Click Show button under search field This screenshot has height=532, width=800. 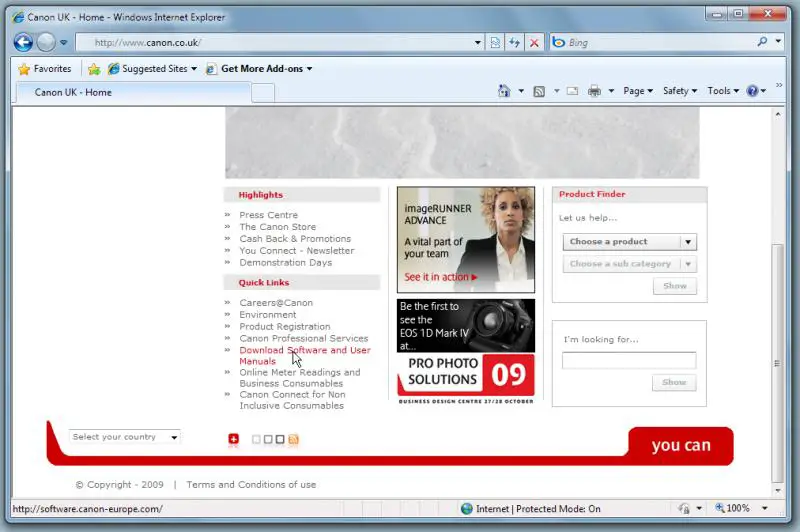pos(673,383)
